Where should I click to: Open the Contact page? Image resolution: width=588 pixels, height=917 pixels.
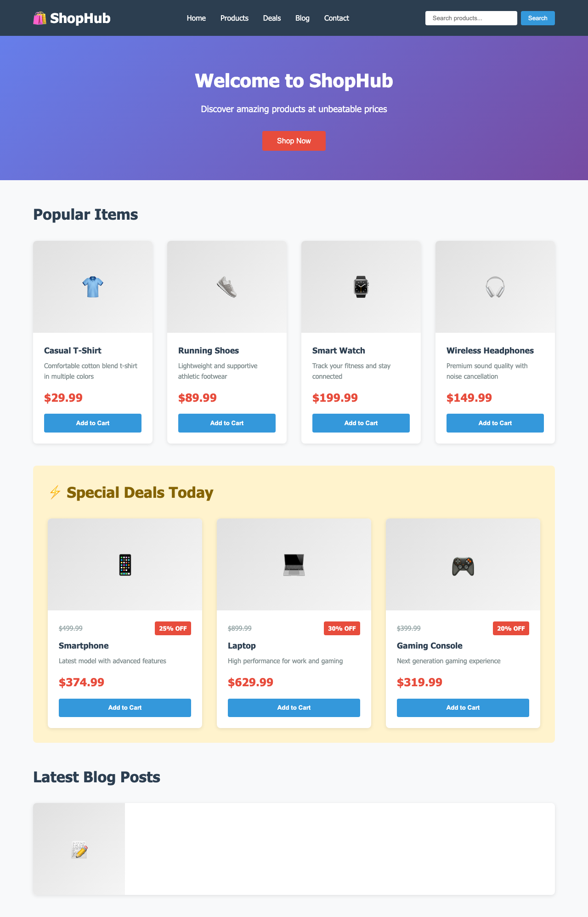coord(336,18)
